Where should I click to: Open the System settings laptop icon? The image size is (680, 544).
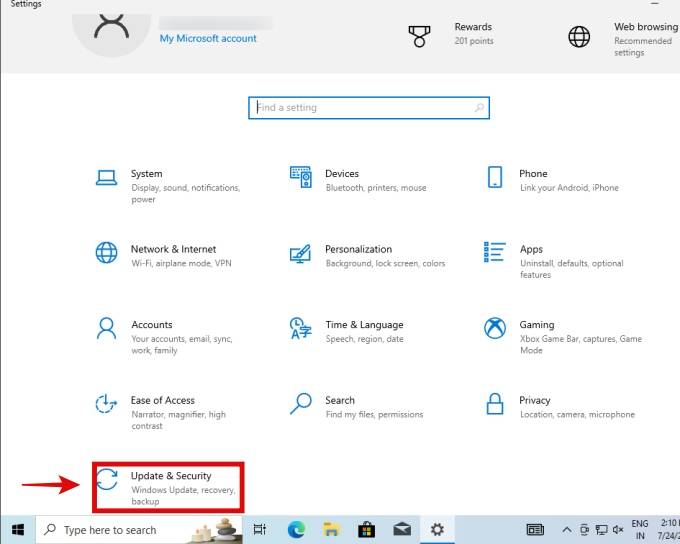pyautogui.click(x=106, y=177)
